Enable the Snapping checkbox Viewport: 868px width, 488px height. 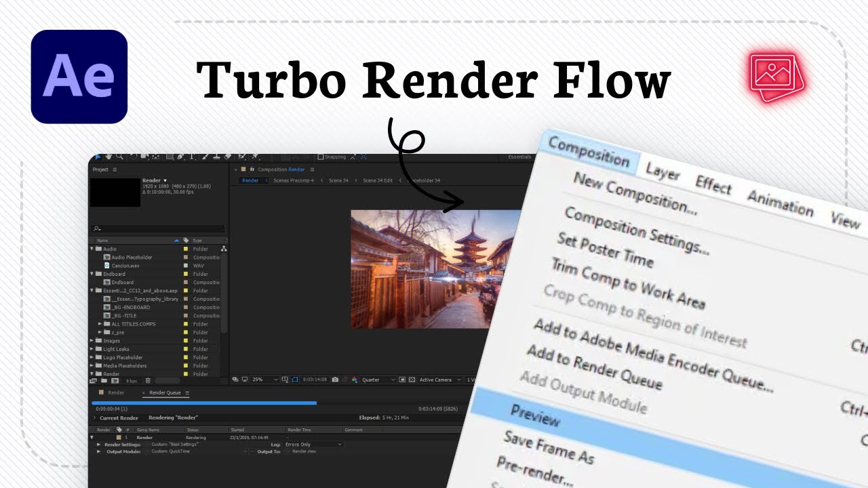pos(321,157)
